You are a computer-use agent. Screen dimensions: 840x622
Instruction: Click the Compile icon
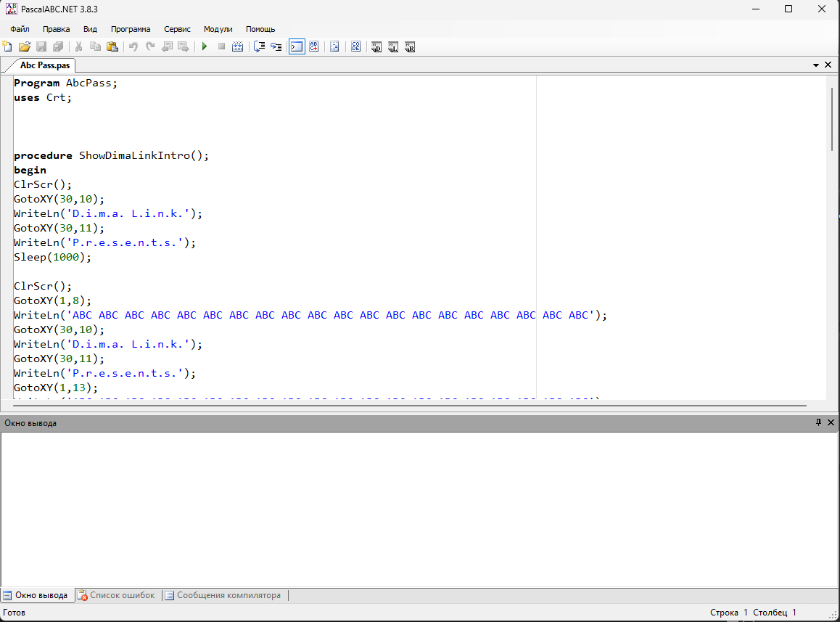pos(238,46)
